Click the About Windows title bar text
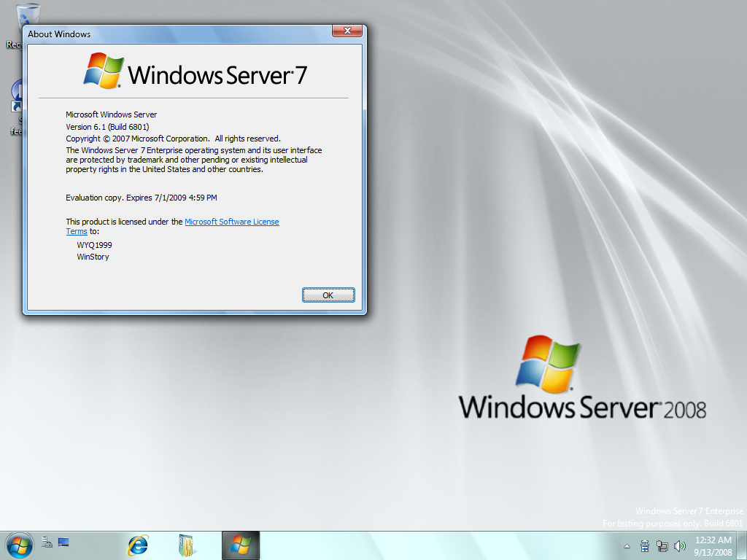The width and height of the screenshot is (747, 560). coord(59,34)
